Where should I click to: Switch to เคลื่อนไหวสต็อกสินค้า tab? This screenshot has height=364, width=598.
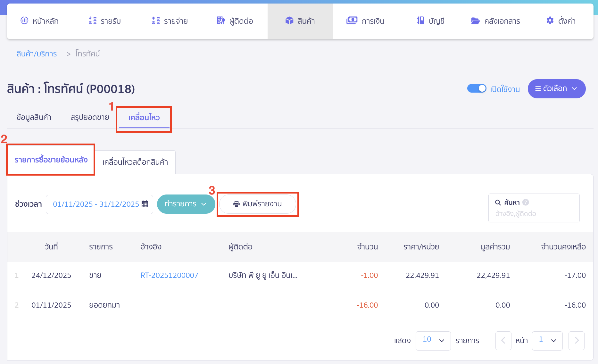click(x=135, y=162)
